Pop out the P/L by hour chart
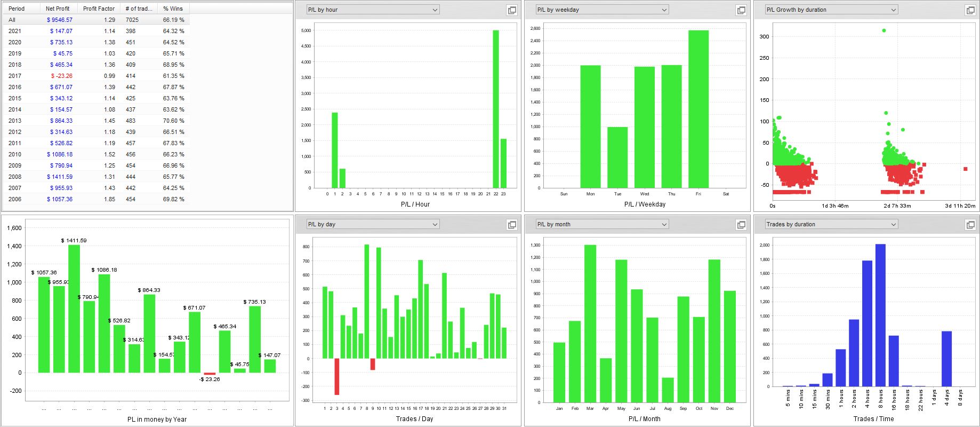The width and height of the screenshot is (980, 427). point(512,10)
